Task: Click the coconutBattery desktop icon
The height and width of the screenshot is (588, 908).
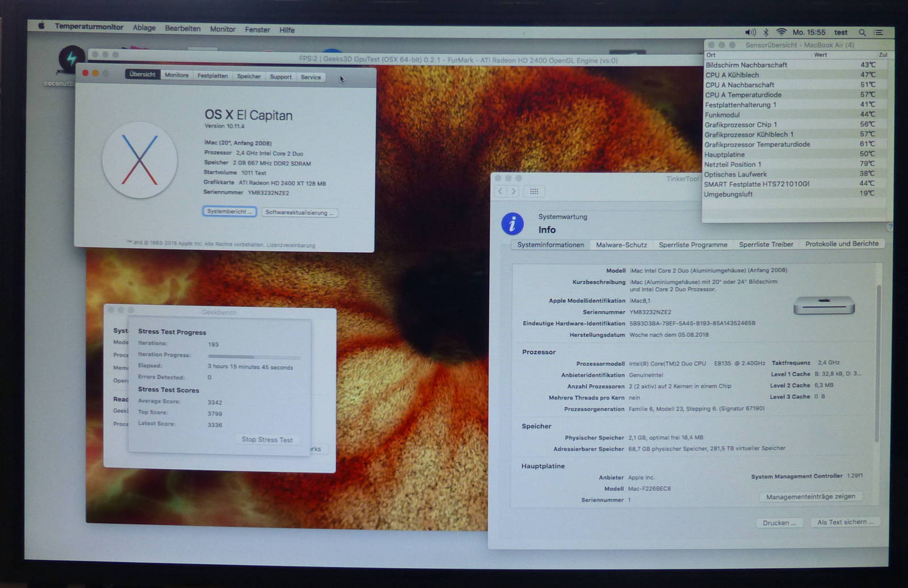Action: pyautogui.click(x=71, y=60)
